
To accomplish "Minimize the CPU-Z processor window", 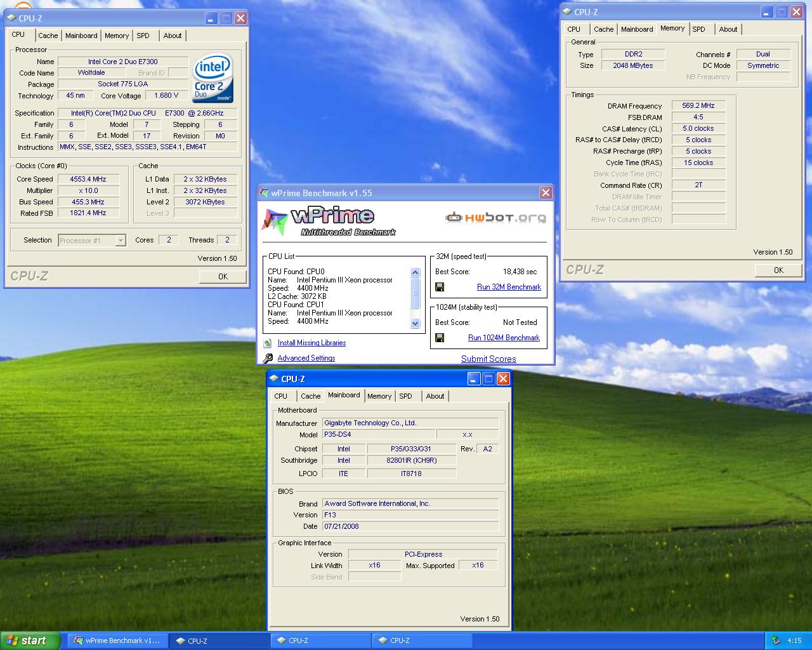I will point(211,18).
